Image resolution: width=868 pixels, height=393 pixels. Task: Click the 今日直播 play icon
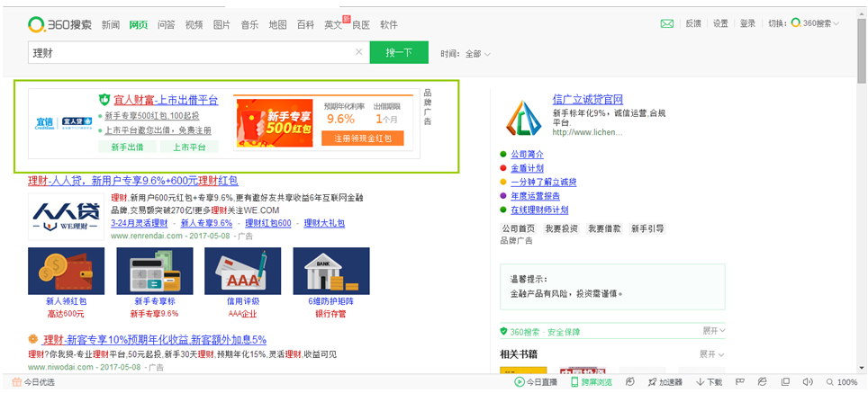click(x=520, y=382)
